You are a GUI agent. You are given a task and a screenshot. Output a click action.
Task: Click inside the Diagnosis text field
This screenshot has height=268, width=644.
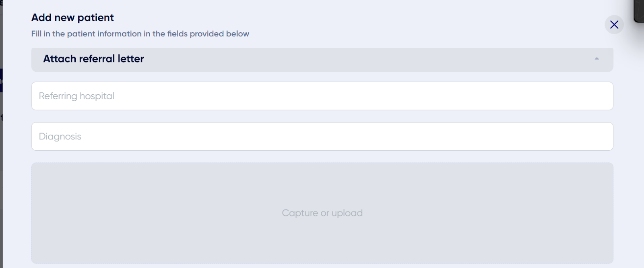point(322,136)
